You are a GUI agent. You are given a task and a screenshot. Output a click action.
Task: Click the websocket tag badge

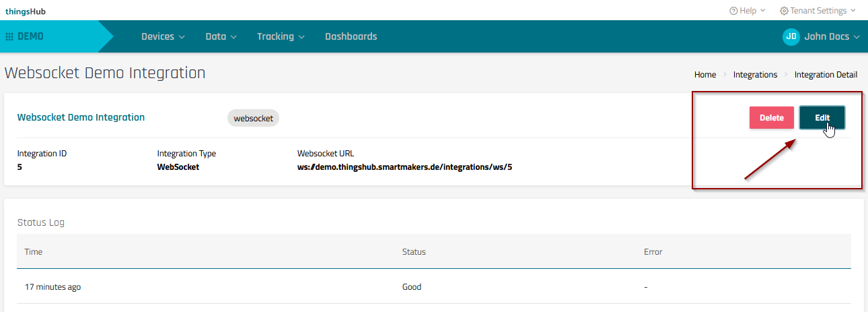(x=253, y=118)
